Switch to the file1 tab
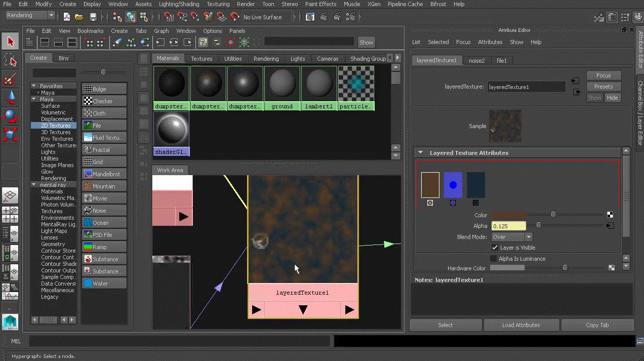Image resolution: width=644 pixels, height=361 pixels. click(x=502, y=60)
